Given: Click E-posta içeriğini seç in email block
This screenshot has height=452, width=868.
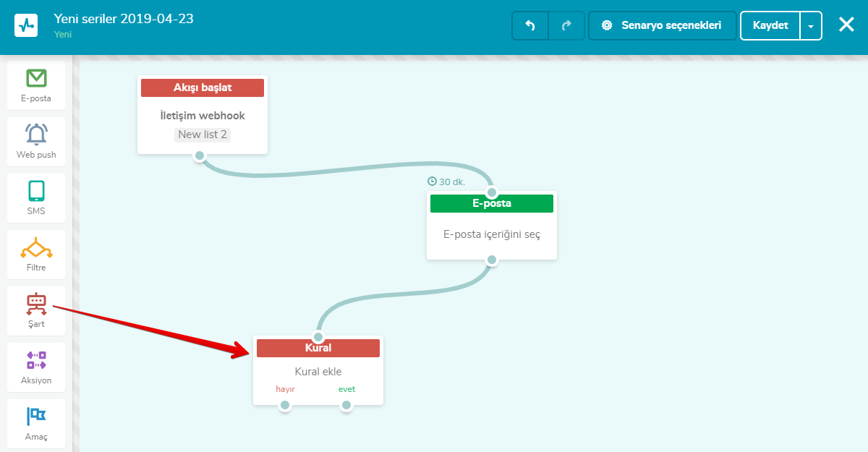Looking at the screenshot, I should (492, 234).
